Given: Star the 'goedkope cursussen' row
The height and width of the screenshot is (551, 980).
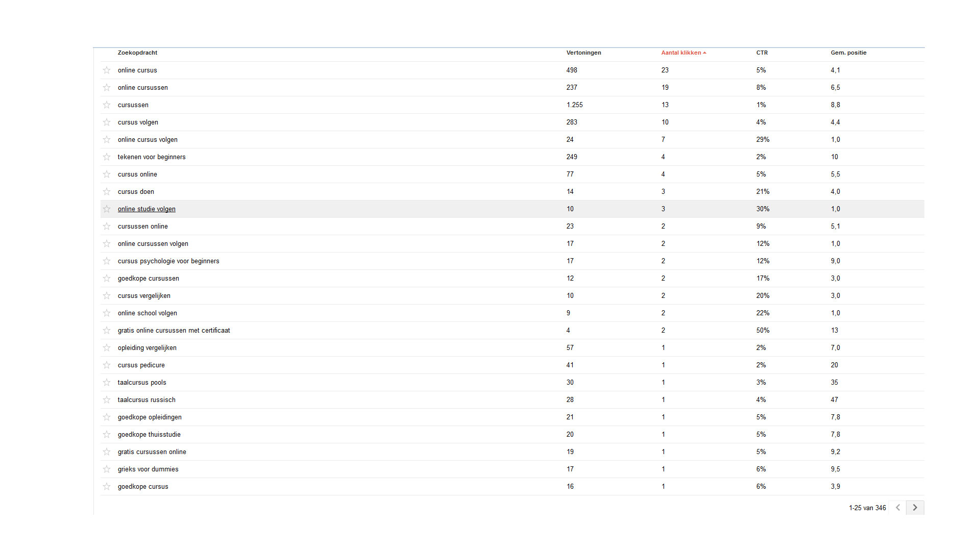Looking at the screenshot, I should tap(107, 279).
